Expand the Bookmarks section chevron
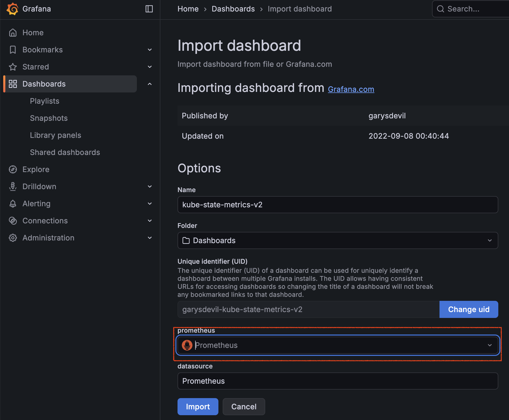 point(150,50)
